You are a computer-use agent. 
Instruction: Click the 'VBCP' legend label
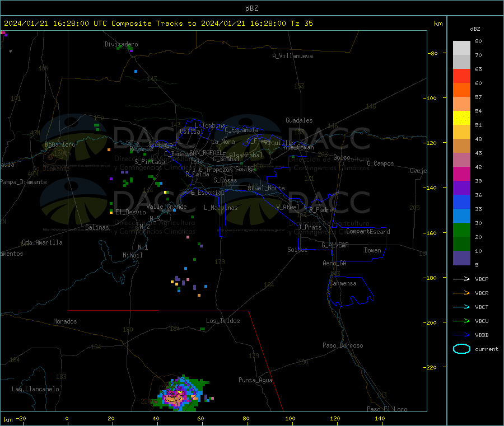pos(482,279)
